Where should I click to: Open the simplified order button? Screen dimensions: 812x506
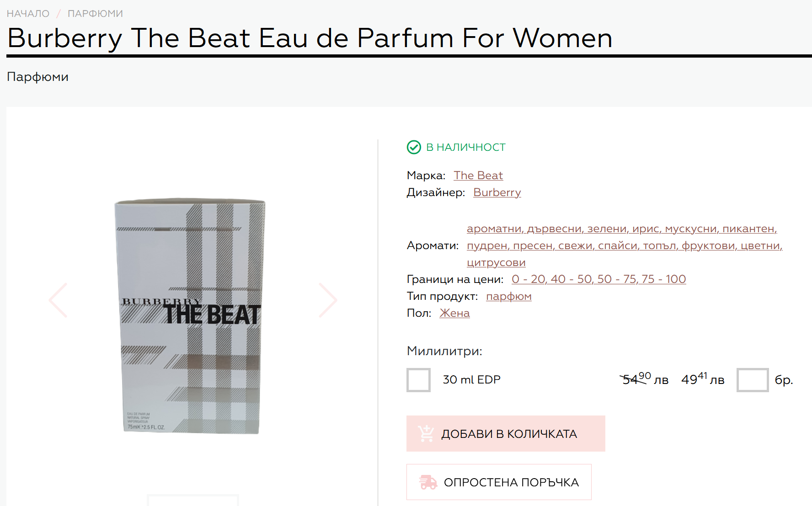(x=499, y=482)
